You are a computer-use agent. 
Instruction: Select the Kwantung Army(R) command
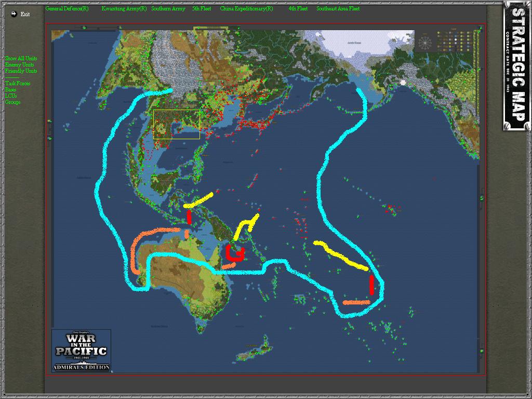coord(124,8)
